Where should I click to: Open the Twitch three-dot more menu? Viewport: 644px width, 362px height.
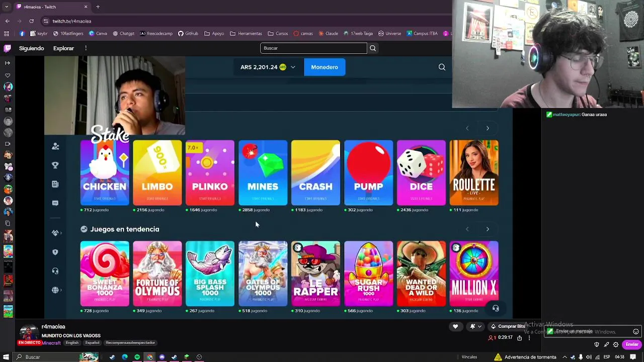[x=86, y=48]
